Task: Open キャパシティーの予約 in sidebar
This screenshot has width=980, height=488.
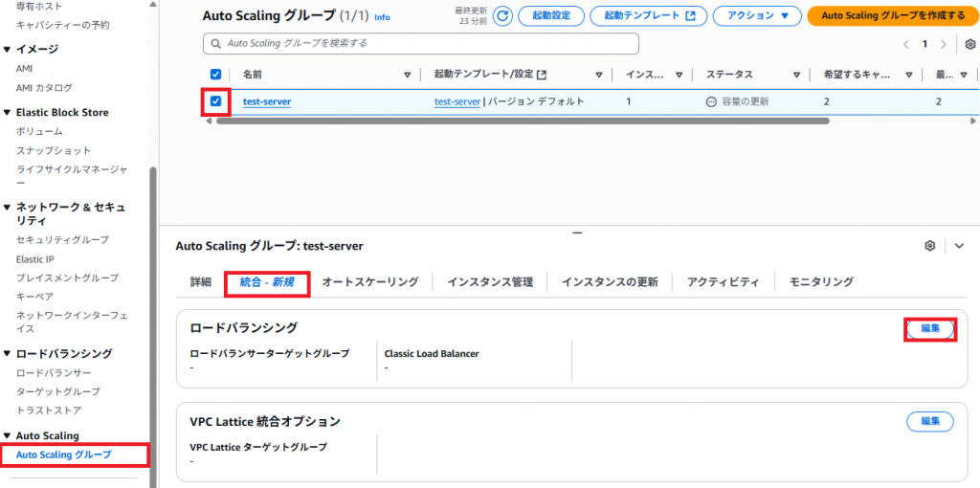Action: 62,25
